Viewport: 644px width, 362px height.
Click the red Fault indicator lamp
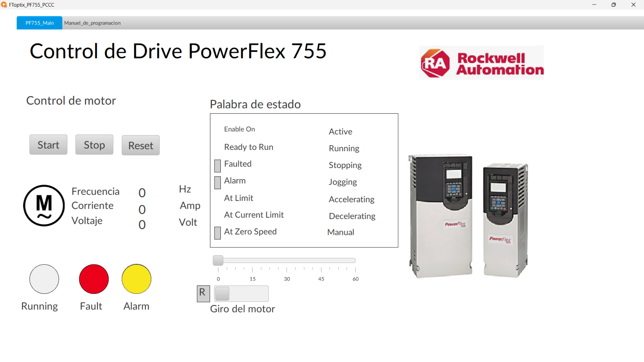tap(93, 279)
